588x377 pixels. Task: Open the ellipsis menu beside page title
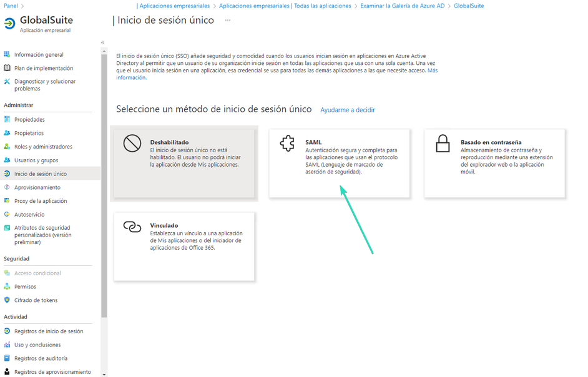pos(227,21)
